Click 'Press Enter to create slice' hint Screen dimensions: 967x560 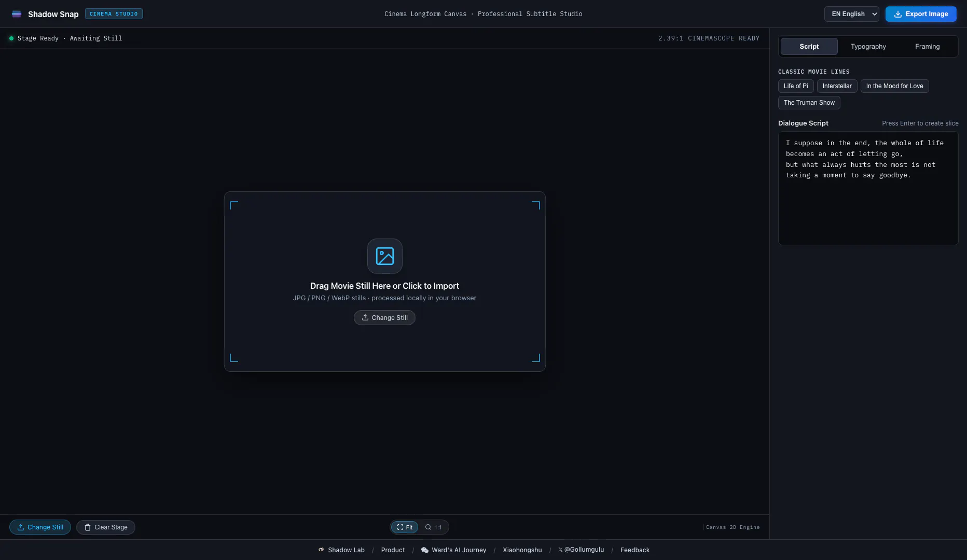pyautogui.click(x=920, y=123)
